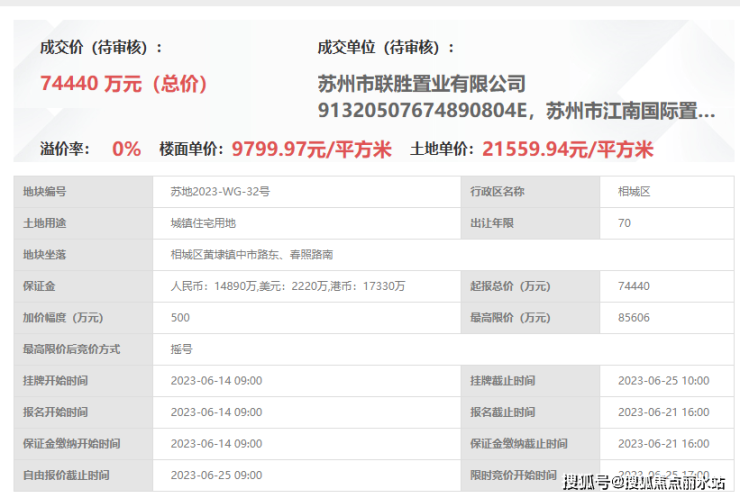740x498 pixels.
Task: Select the 报名截止时间 value 2023-06-21 16:00
Action: 666,412
